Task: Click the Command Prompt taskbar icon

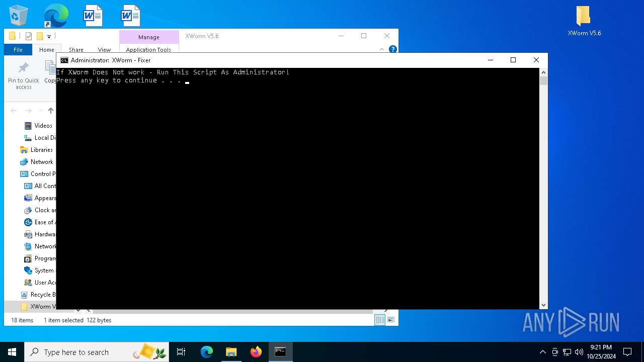Action: [280, 352]
